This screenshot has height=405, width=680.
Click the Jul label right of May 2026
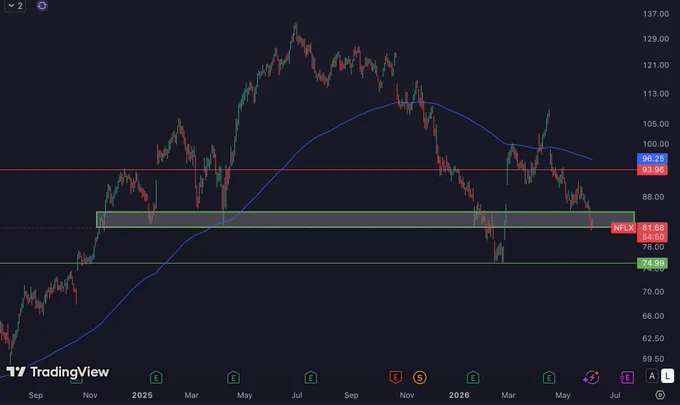click(615, 395)
